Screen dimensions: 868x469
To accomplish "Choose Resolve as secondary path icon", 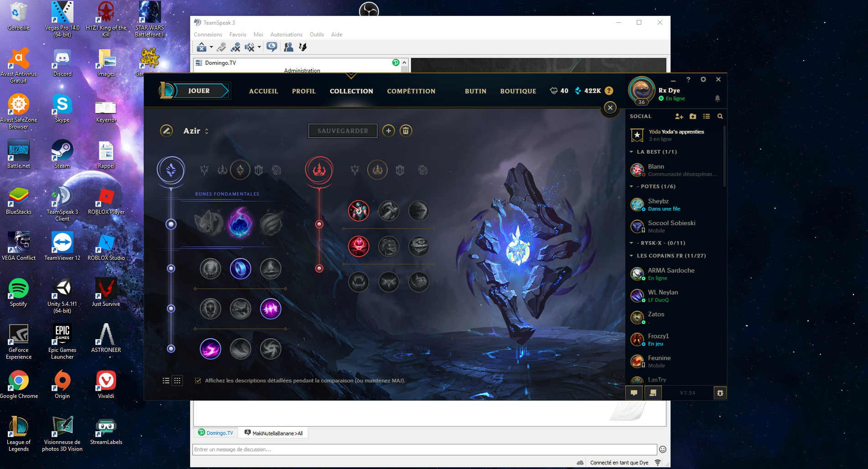I will pyautogui.click(x=400, y=170).
